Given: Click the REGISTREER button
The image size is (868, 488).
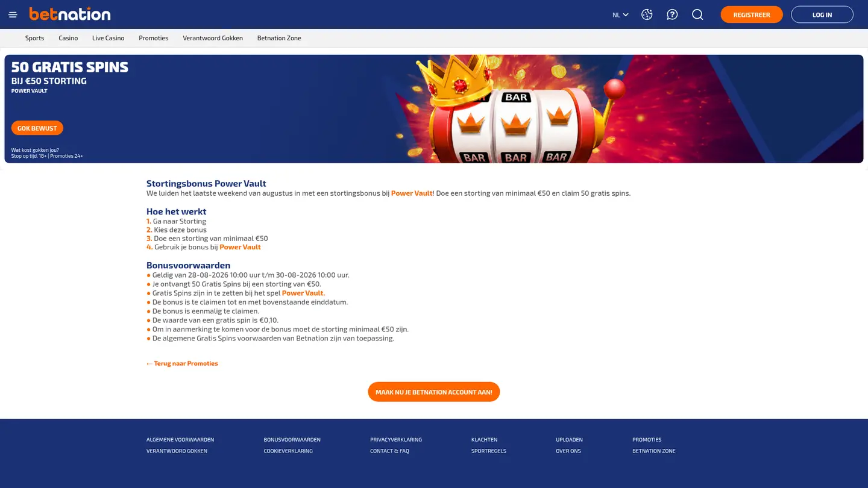Looking at the screenshot, I should [x=752, y=14].
